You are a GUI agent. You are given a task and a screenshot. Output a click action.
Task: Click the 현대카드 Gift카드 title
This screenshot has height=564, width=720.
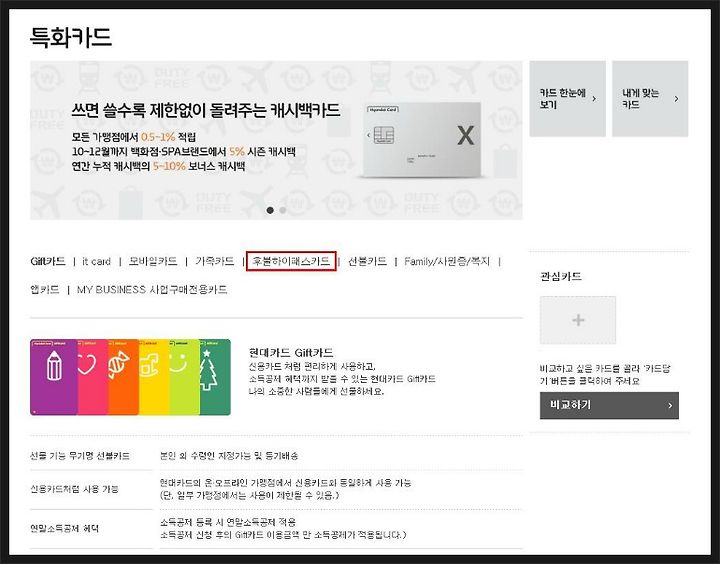point(291,353)
